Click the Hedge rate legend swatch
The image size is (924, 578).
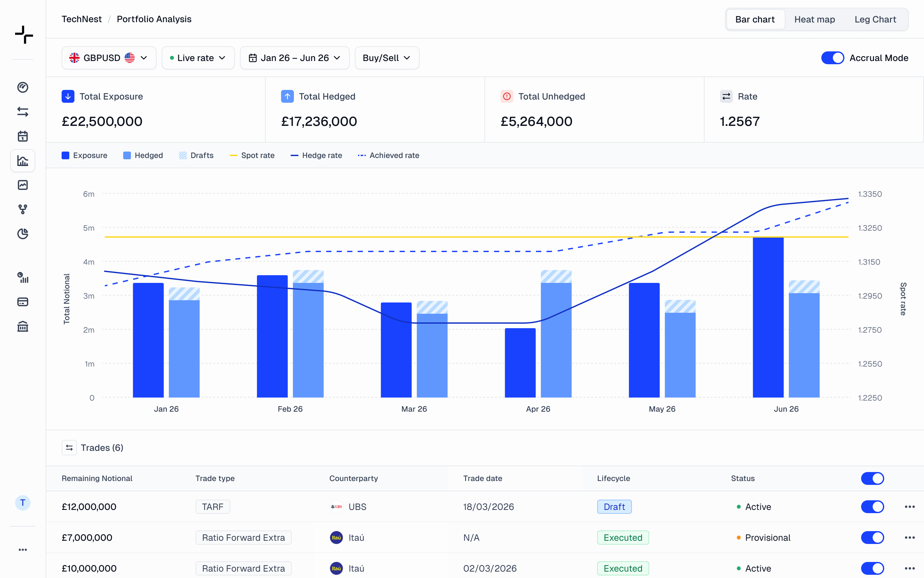coord(294,156)
